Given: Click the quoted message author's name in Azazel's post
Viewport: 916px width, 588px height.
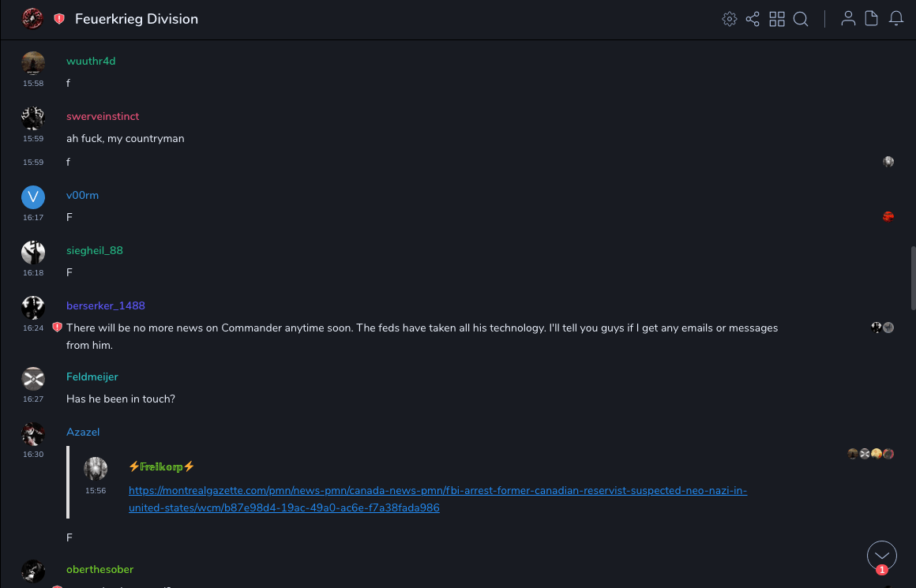Looking at the screenshot, I should 161,466.
